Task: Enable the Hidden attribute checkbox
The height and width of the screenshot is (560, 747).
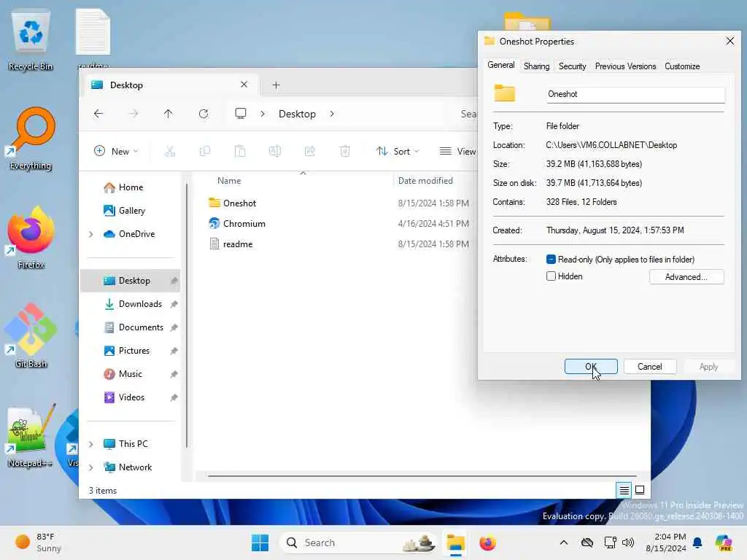Action: coord(551,276)
